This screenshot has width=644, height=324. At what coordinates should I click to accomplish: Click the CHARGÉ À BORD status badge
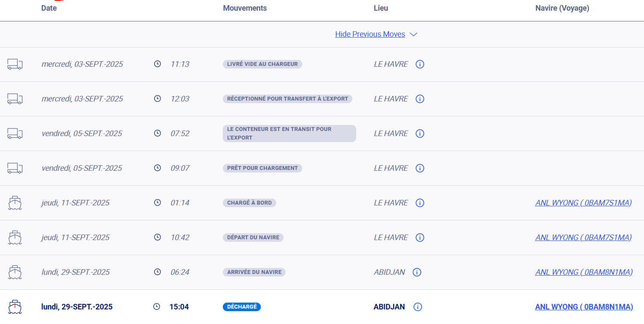click(249, 203)
